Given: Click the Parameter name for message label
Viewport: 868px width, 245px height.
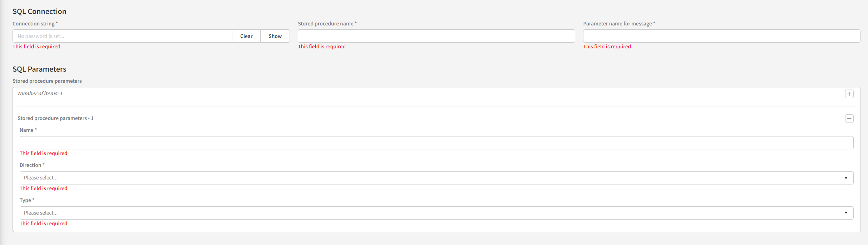Looking at the screenshot, I should coord(617,24).
